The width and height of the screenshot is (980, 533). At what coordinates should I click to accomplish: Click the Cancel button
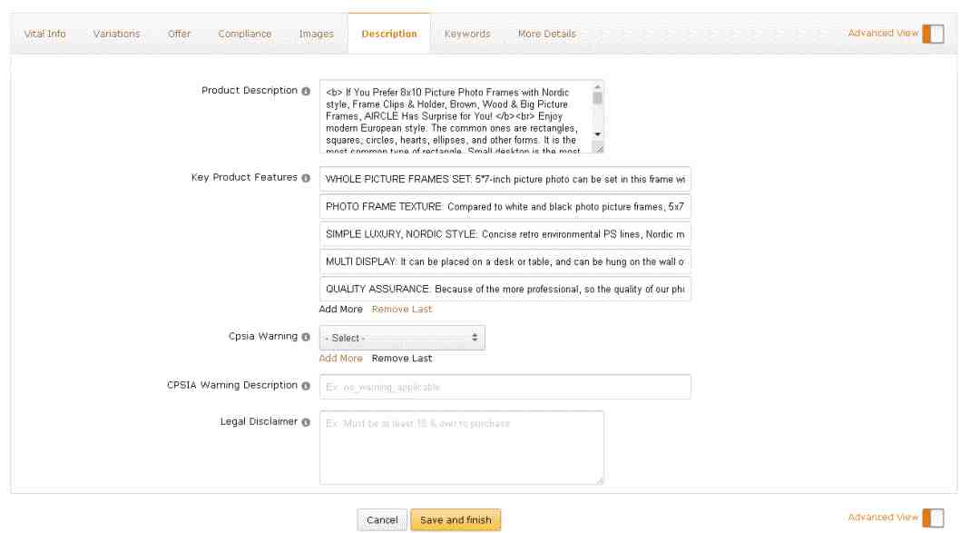[x=382, y=520]
